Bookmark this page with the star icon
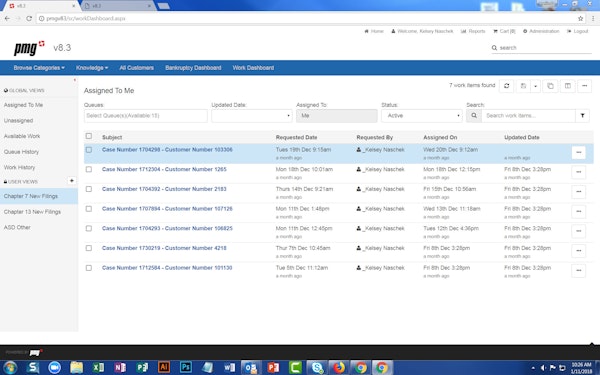This screenshot has width=600, height=375. click(x=580, y=18)
